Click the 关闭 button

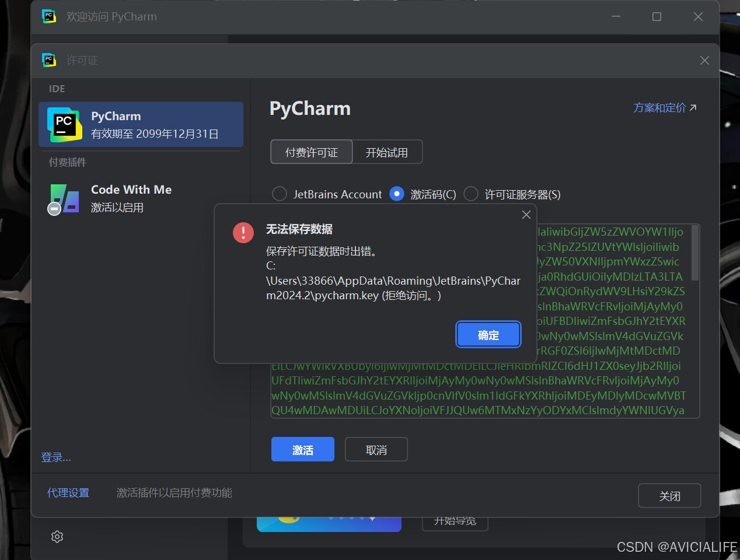669,496
